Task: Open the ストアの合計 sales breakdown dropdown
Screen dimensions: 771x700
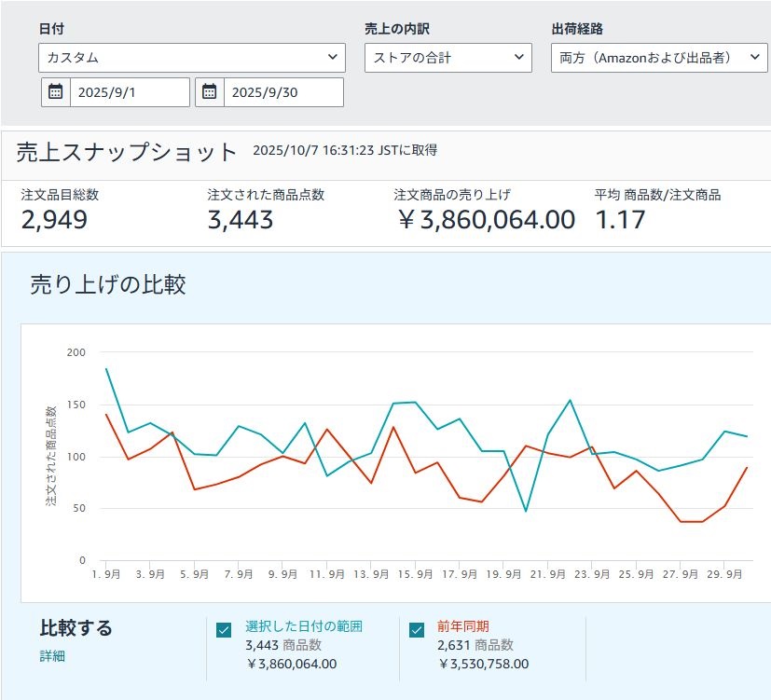Action: click(447, 58)
